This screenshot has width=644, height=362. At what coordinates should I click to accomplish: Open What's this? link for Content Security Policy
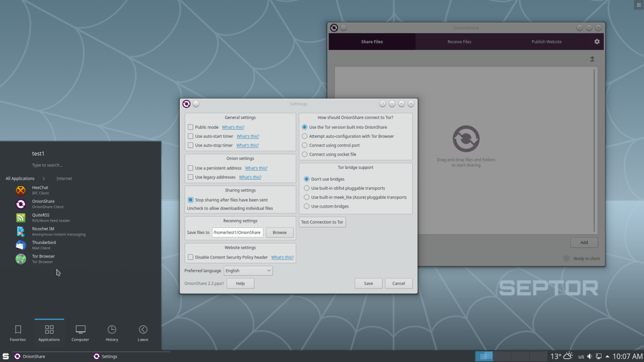click(282, 257)
